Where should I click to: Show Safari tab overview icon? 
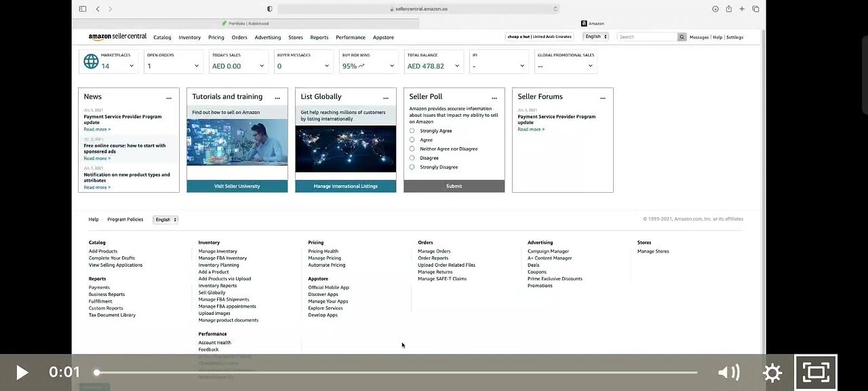point(755,9)
